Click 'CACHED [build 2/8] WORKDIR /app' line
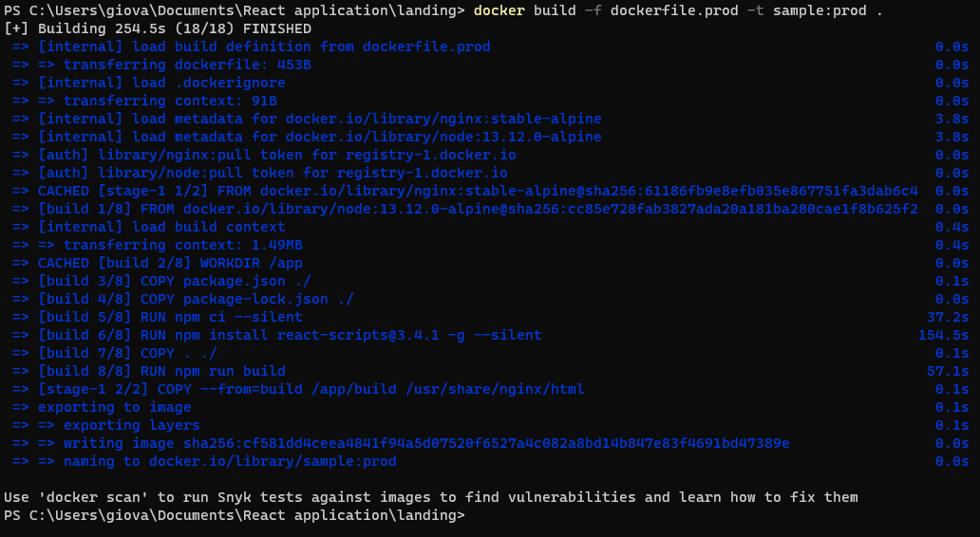Image resolution: width=980 pixels, height=537 pixels. (x=158, y=263)
